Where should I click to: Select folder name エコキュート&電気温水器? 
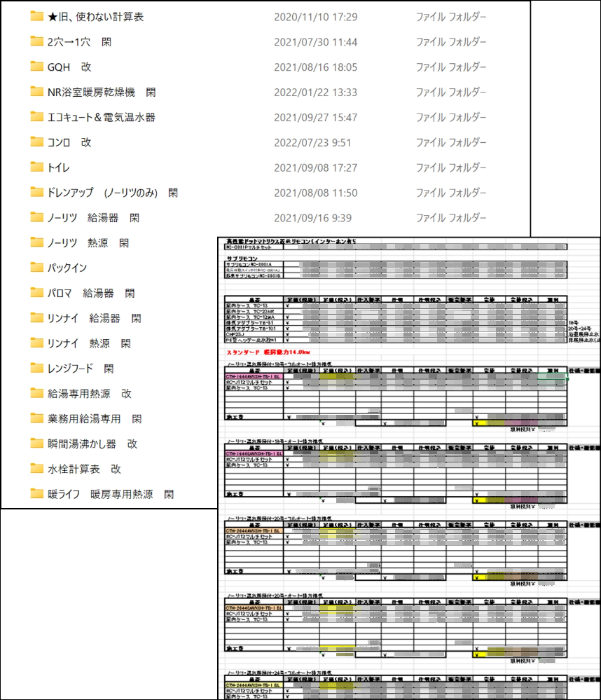pos(102,118)
